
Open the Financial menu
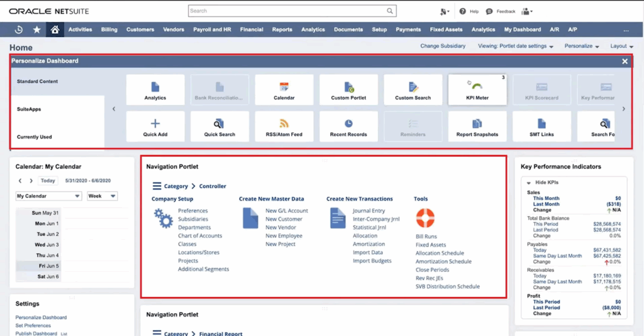pos(252,30)
